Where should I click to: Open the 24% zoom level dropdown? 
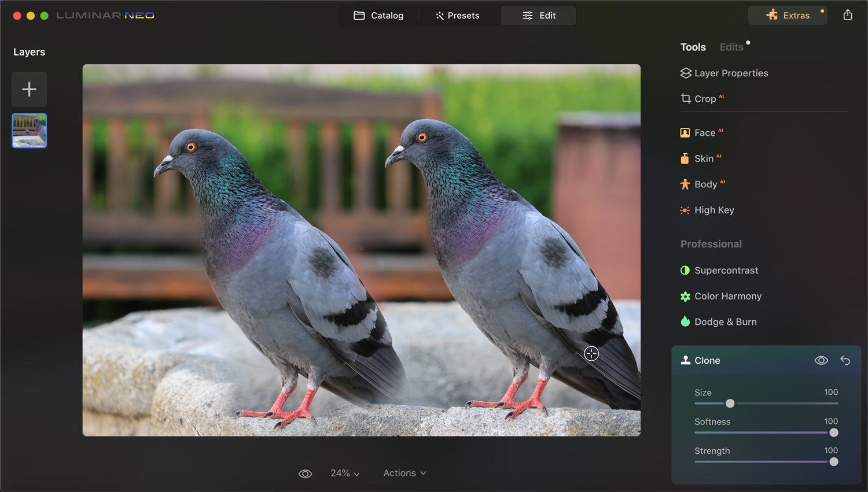(x=345, y=473)
